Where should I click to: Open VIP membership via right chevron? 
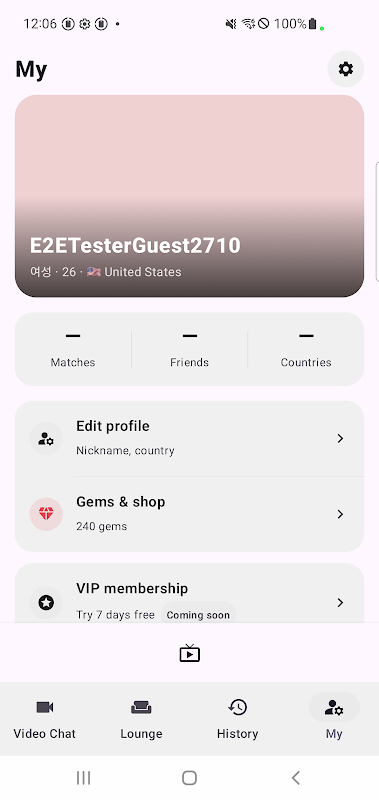340,603
